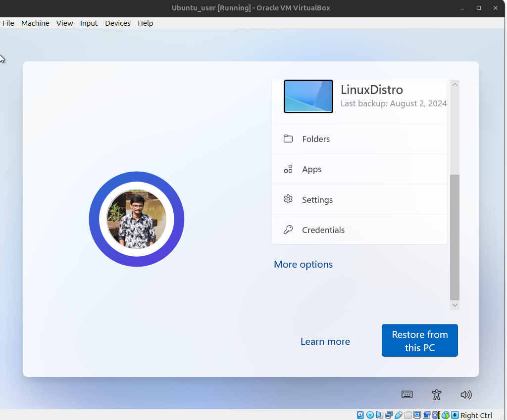The image size is (507, 420).
Task: Select the Settings row
Action: [359, 199]
